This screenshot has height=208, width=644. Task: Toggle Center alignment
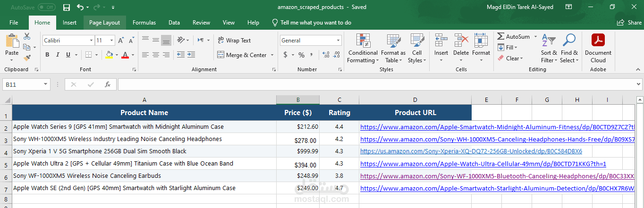coord(155,55)
